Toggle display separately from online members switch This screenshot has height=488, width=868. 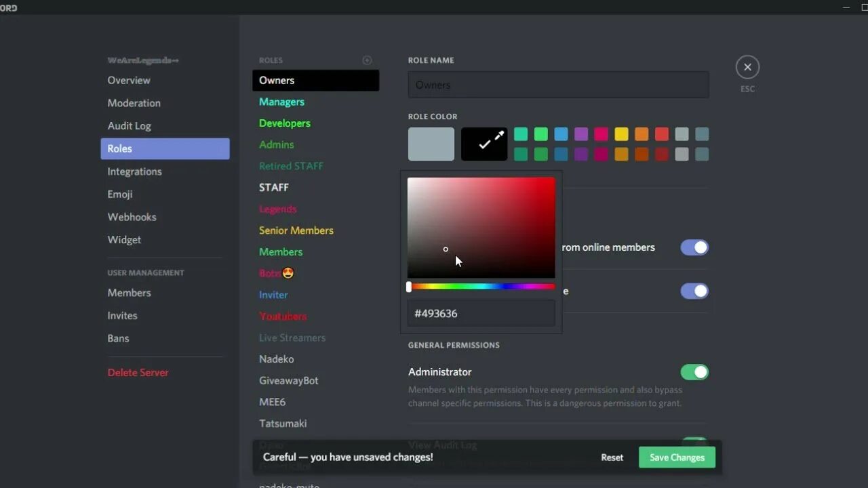pyautogui.click(x=694, y=247)
